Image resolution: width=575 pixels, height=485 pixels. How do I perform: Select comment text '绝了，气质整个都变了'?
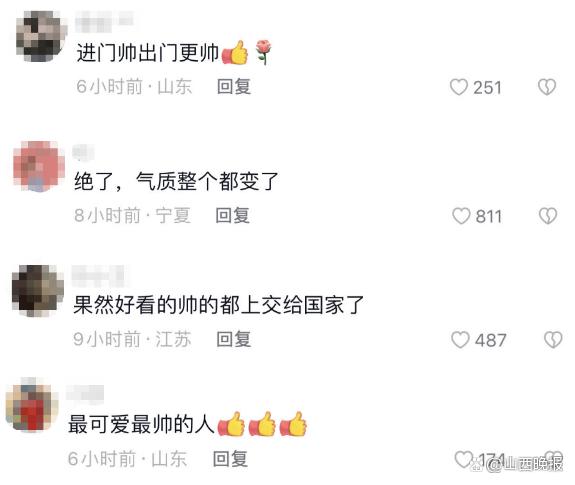tap(176, 181)
